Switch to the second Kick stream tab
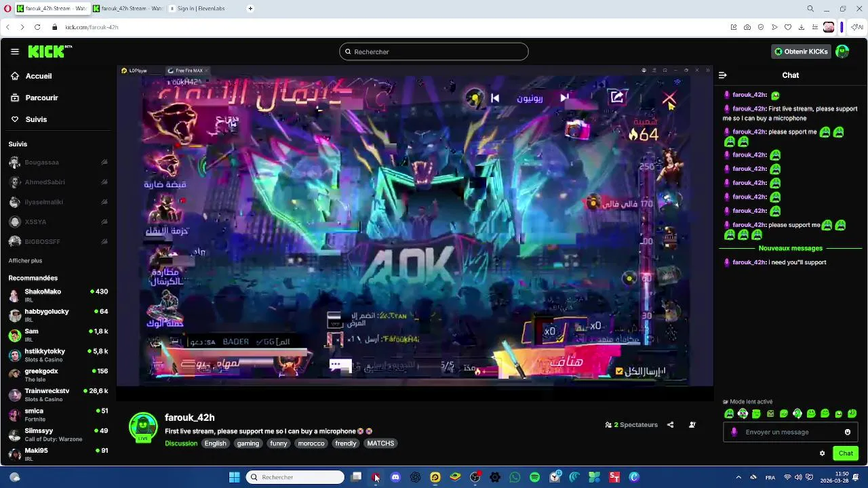Image resolution: width=868 pixels, height=488 pixels. point(127,8)
